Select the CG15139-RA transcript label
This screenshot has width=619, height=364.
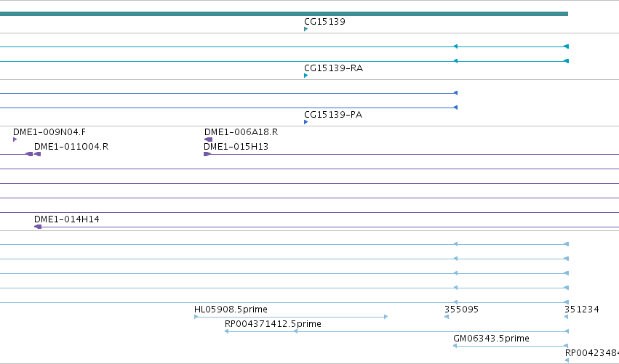334,68
